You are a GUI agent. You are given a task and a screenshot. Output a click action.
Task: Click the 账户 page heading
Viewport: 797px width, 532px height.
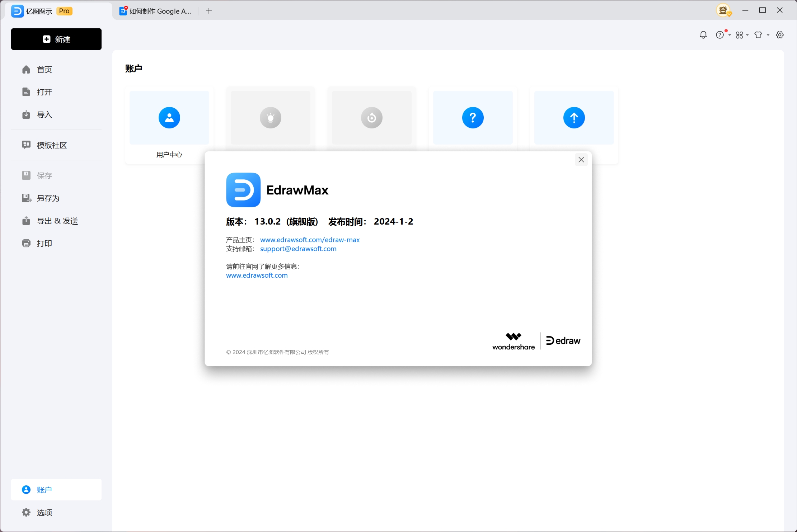coord(133,69)
